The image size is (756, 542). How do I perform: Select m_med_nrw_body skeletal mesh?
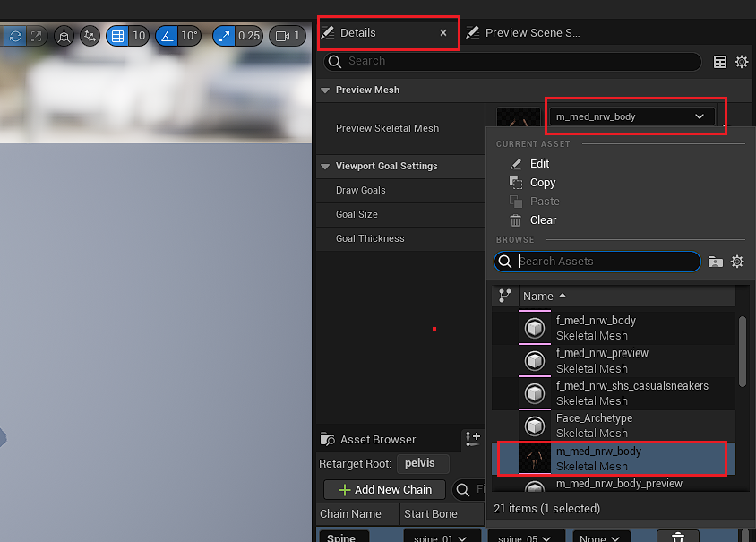tap(614, 459)
